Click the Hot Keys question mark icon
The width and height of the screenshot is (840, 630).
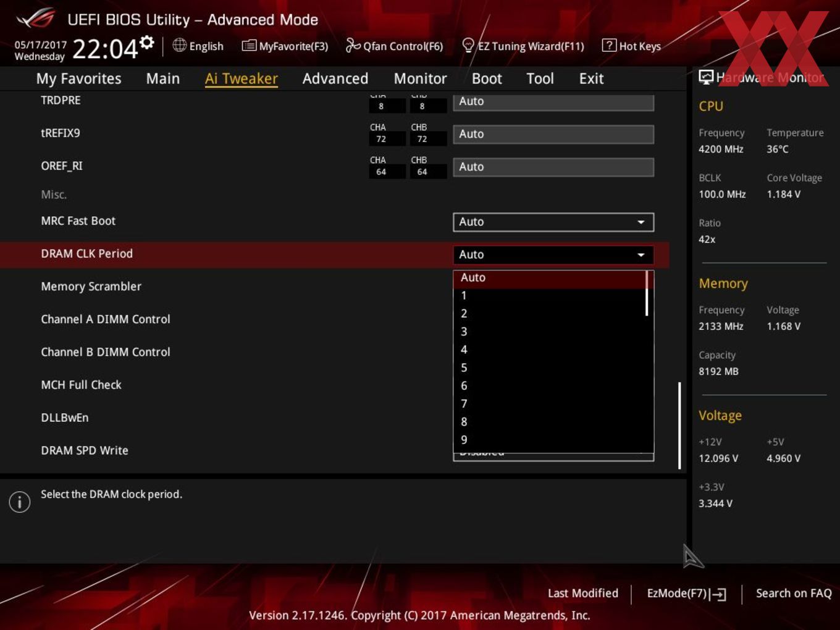tap(609, 45)
